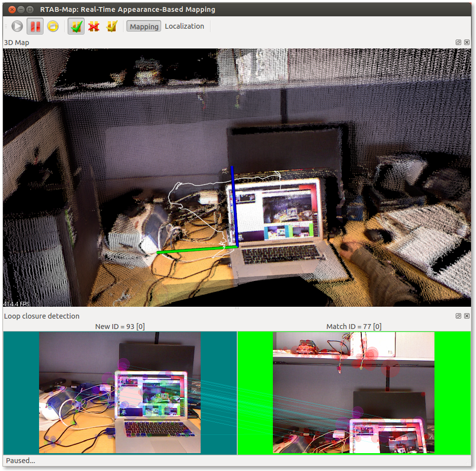Click the toolbar drag handle at left

pyautogui.click(x=6, y=26)
